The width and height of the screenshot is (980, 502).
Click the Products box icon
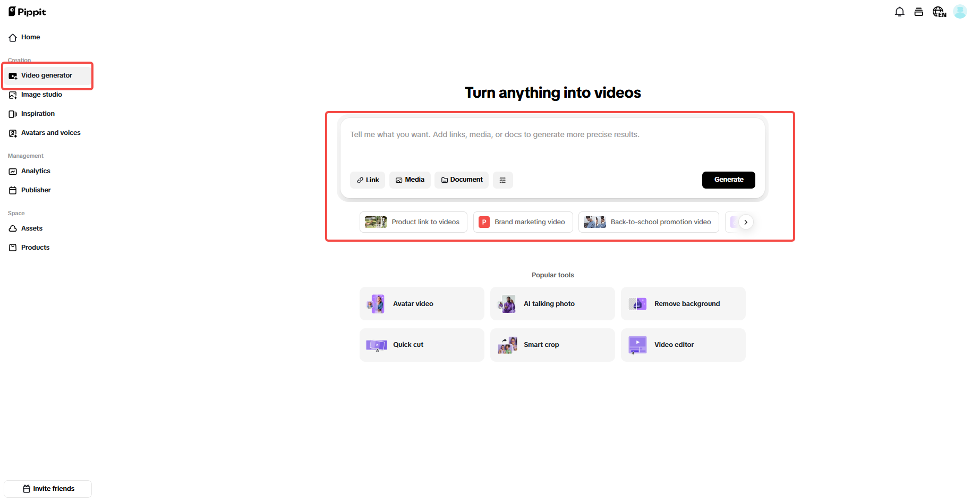(13, 248)
